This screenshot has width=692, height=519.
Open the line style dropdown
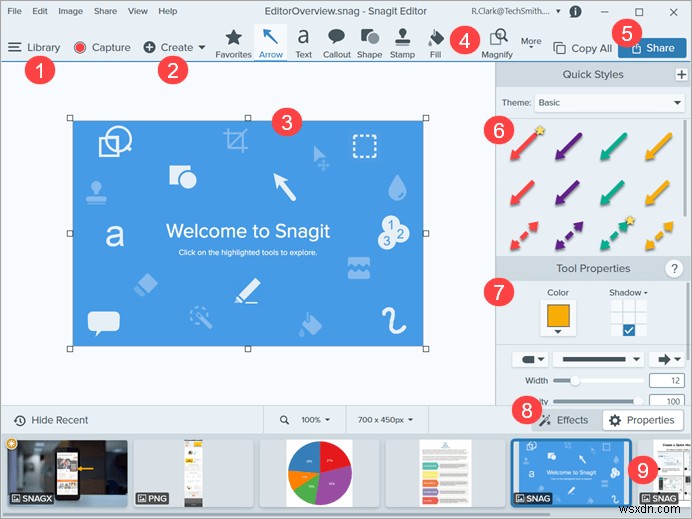598,359
